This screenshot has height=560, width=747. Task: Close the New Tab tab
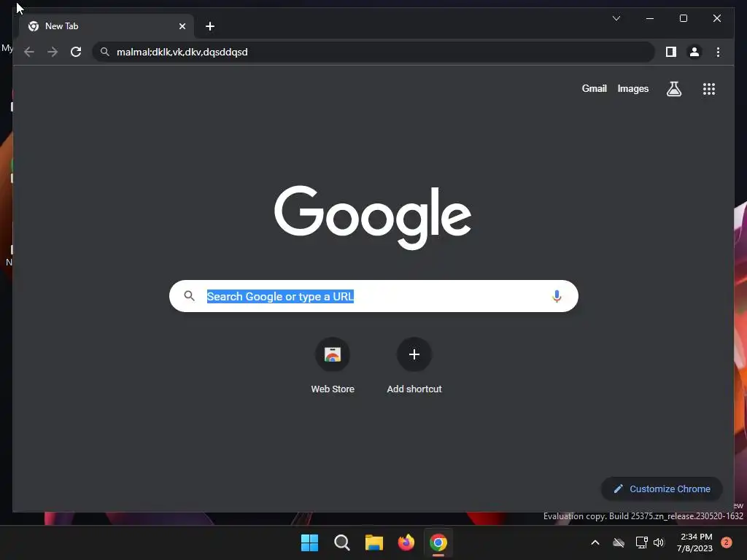(x=182, y=26)
